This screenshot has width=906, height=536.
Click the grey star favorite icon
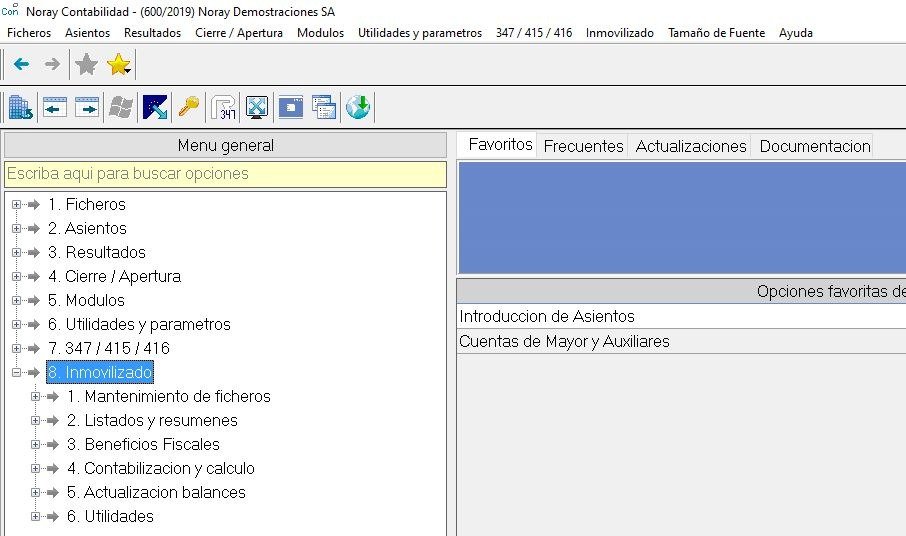tap(87, 64)
